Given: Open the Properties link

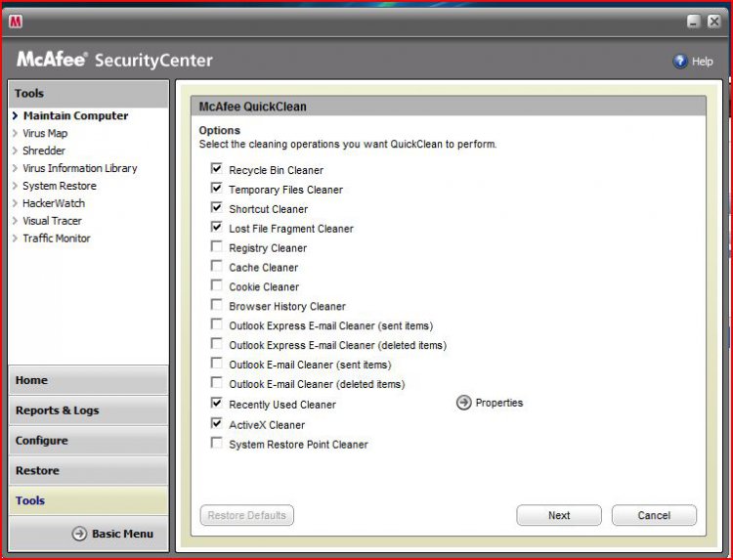Looking at the screenshot, I should (x=499, y=403).
